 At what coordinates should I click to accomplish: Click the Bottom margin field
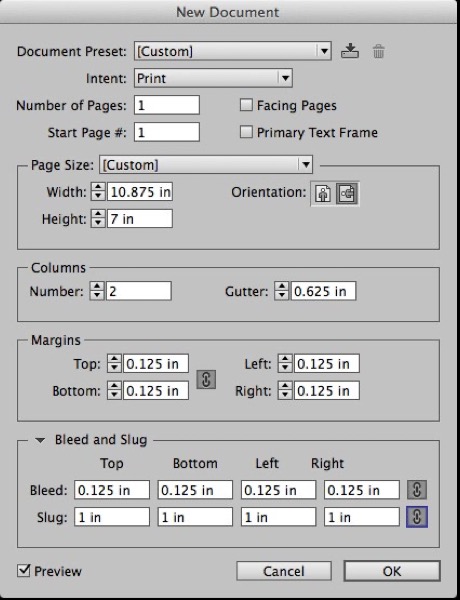click(156, 390)
